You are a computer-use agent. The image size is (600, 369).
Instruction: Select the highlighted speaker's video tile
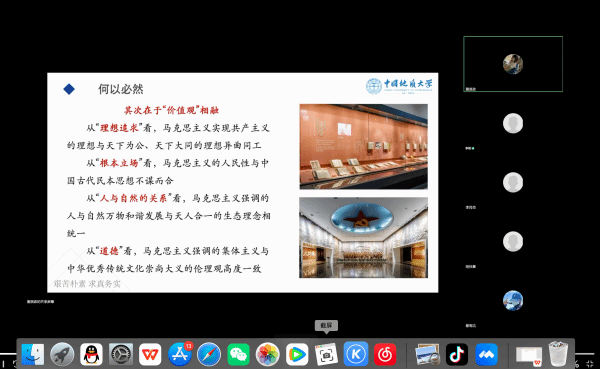click(x=513, y=64)
